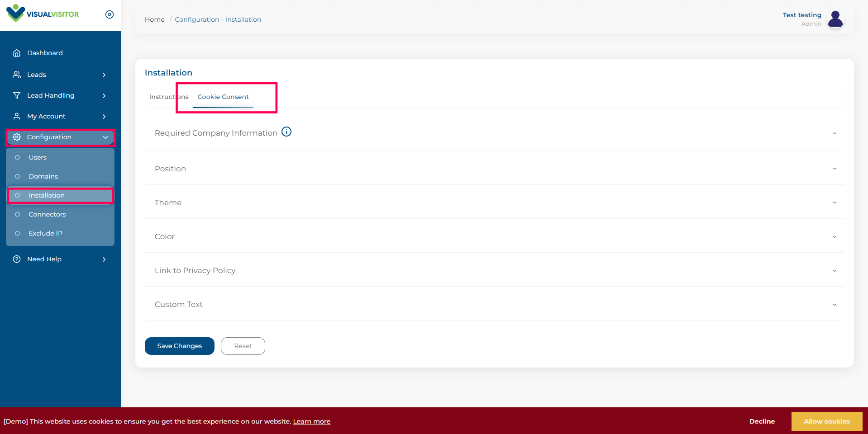
Task: Toggle the sidebar collapse target icon
Action: (110, 14)
